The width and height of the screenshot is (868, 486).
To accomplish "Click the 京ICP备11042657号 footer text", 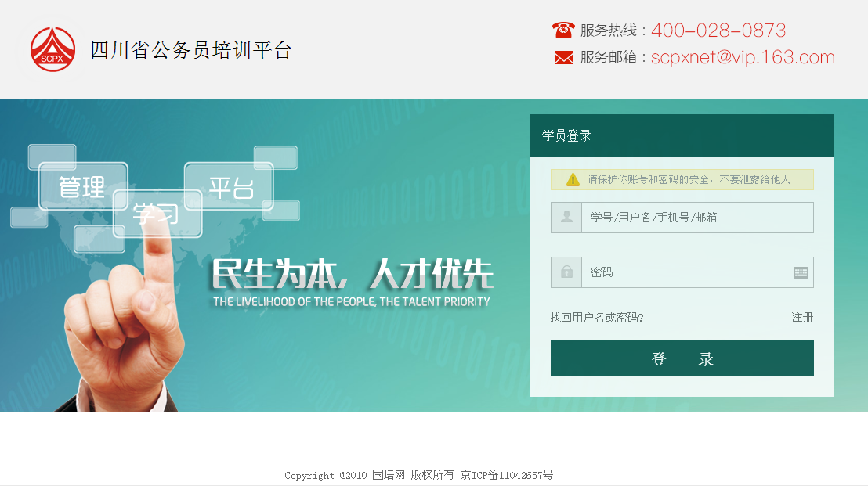I will coord(507,475).
